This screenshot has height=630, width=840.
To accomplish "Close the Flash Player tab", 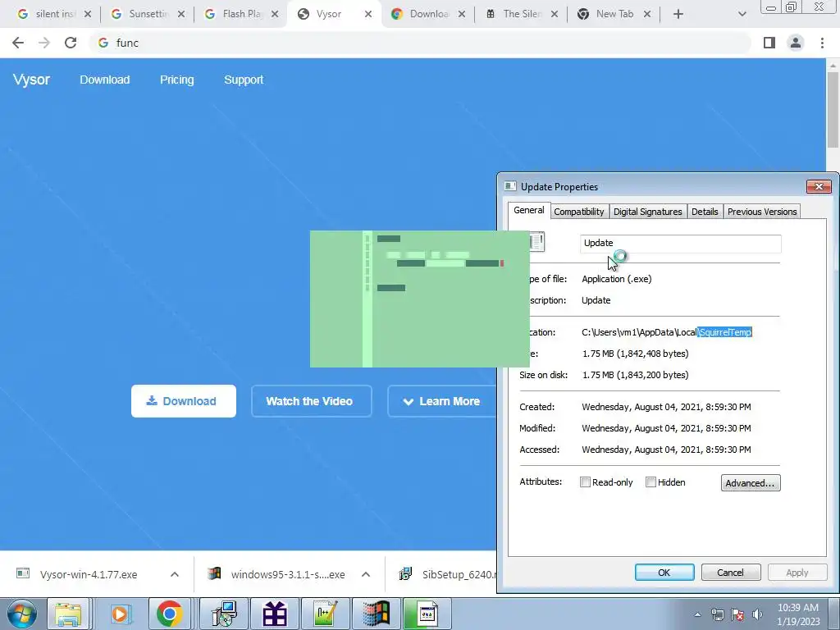I will (x=275, y=14).
